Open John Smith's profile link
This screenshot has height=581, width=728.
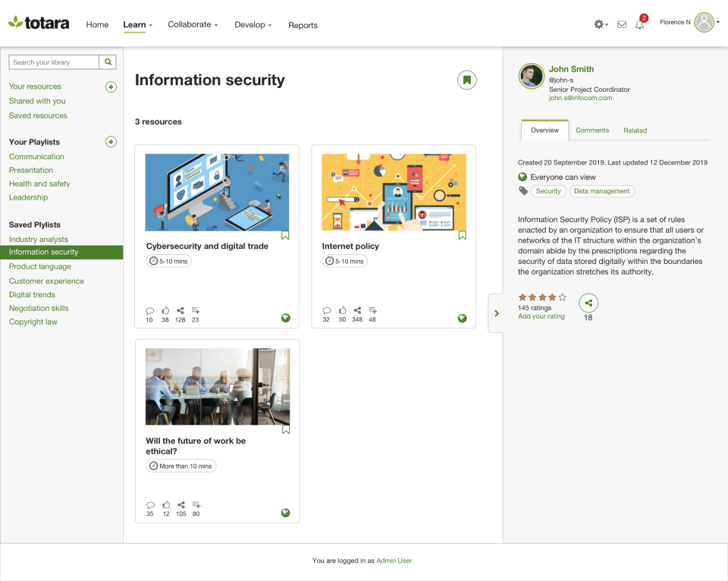570,69
